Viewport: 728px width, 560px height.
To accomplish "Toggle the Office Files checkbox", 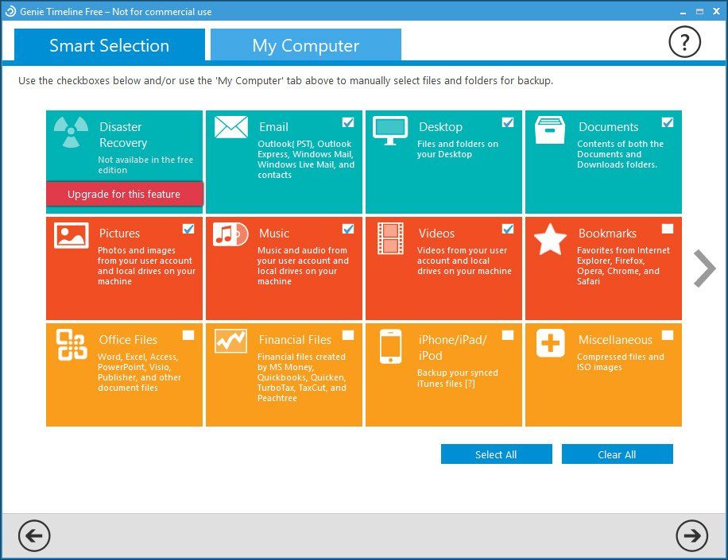I will coord(188,334).
